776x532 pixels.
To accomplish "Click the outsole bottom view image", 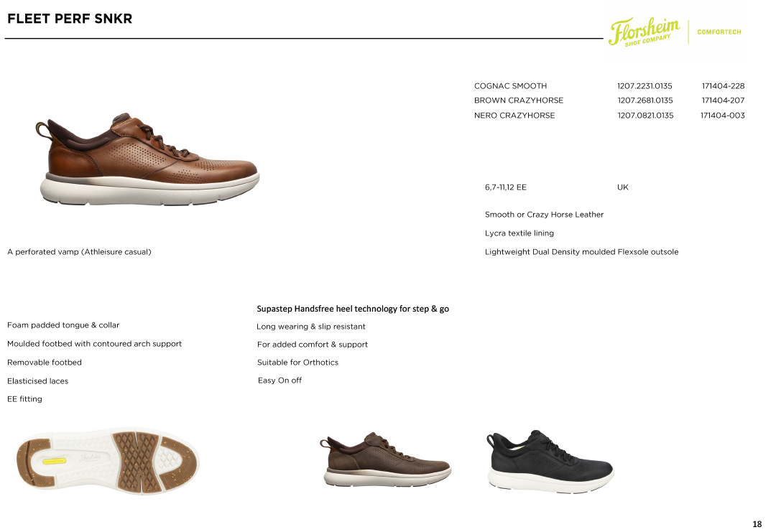I will click(107, 462).
